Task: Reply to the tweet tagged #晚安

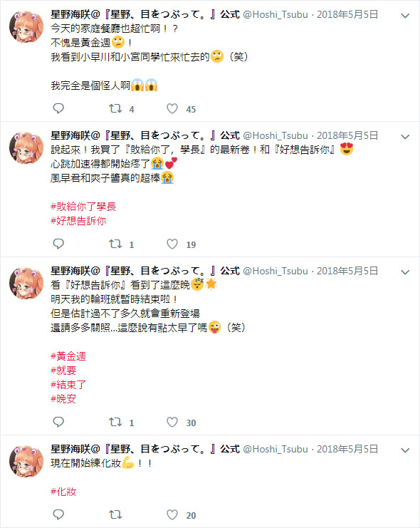Action: pos(58,422)
